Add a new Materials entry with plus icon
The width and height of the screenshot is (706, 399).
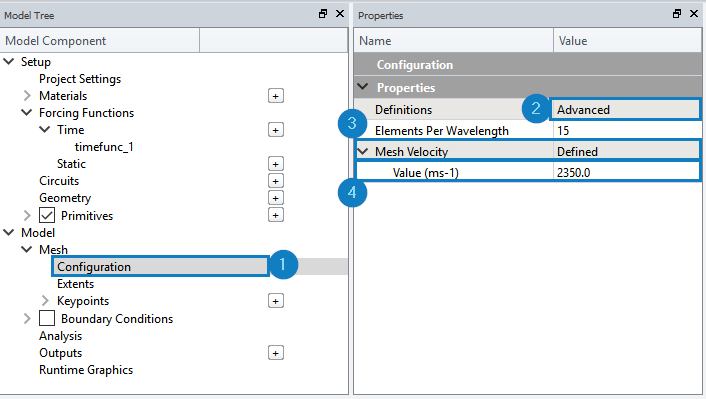tap(276, 96)
